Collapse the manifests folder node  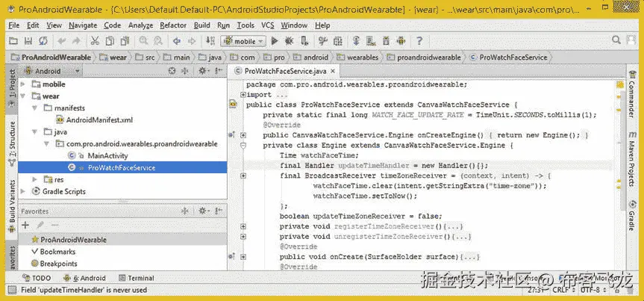(35, 108)
